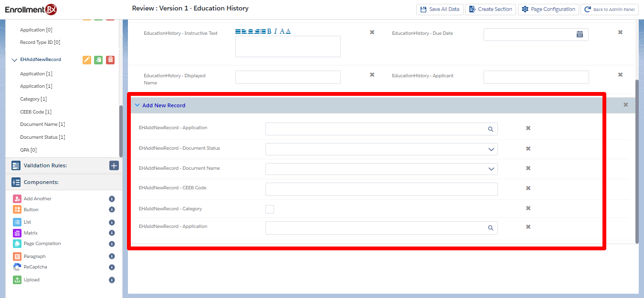The image size is (644, 298).
Task: Click the red trash icon for EHAddNewRecord
Action: coord(110,60)
